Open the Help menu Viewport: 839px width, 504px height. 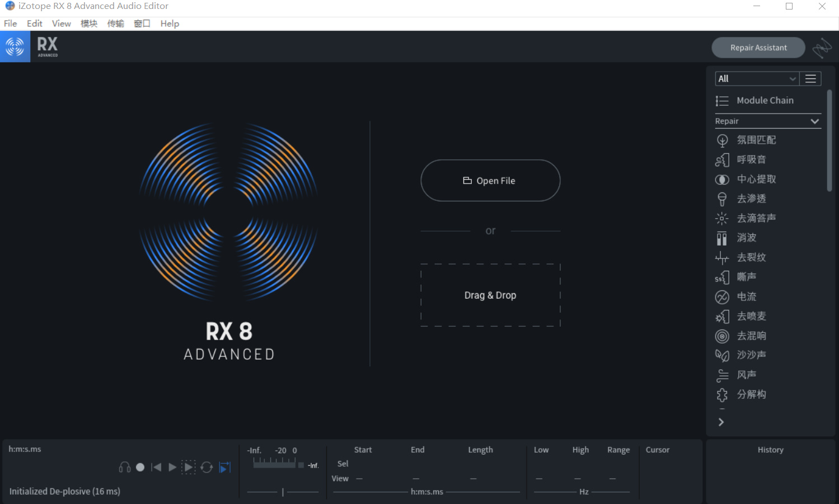pos(170,23)
